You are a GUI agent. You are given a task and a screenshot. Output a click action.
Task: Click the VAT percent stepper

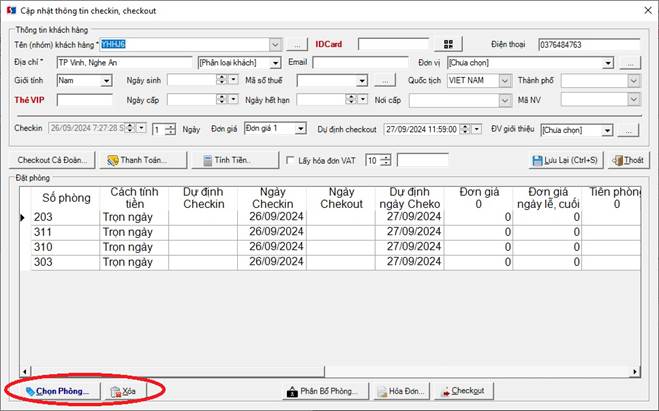pyautogui.click(x=385, y=161)
